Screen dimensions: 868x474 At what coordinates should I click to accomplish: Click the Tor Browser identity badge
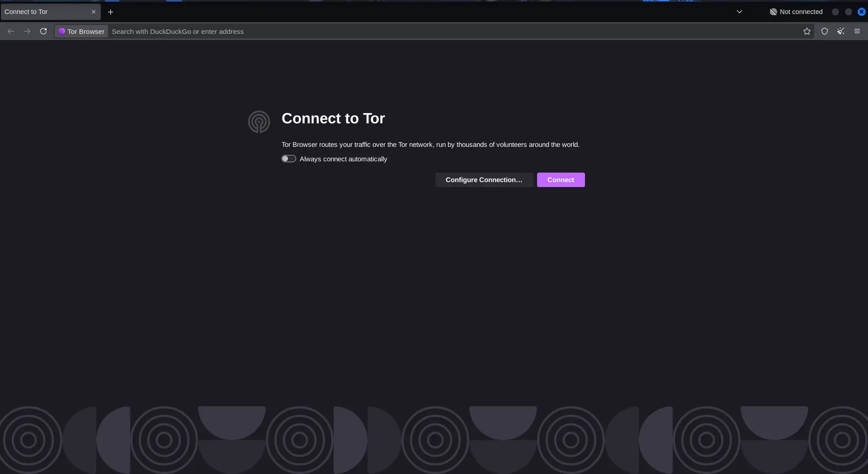[x=81, y=31]
